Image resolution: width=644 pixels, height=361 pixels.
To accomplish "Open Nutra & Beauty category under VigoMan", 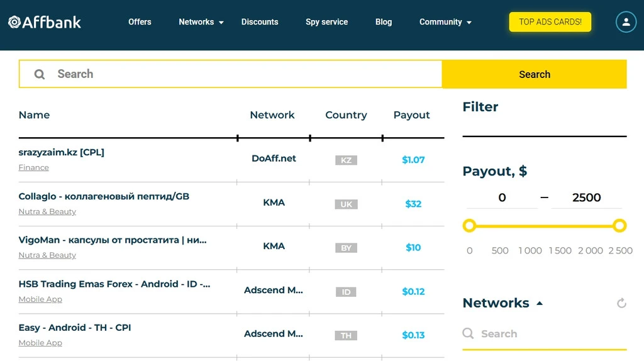I will point(47,255).
